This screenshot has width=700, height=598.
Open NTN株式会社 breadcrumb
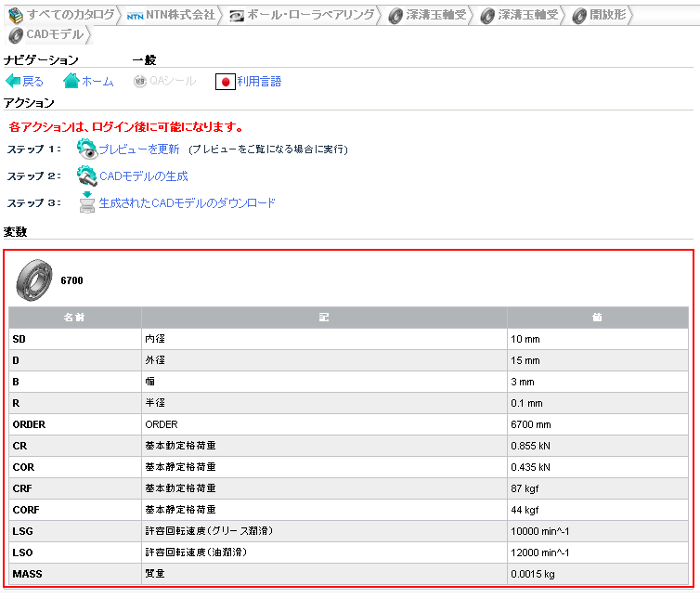pos(180,15)
